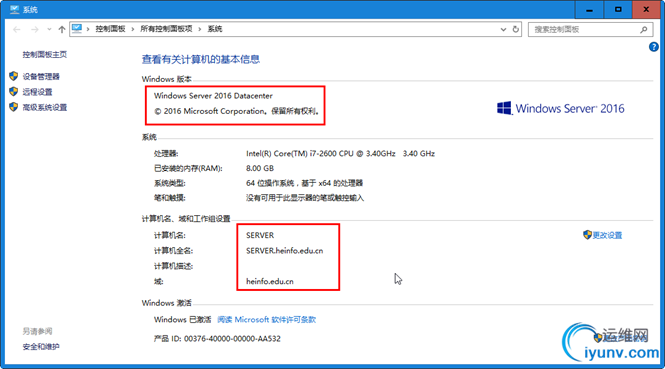
Task: Click shield icon beside 远程设置
Action: point(14,91)
